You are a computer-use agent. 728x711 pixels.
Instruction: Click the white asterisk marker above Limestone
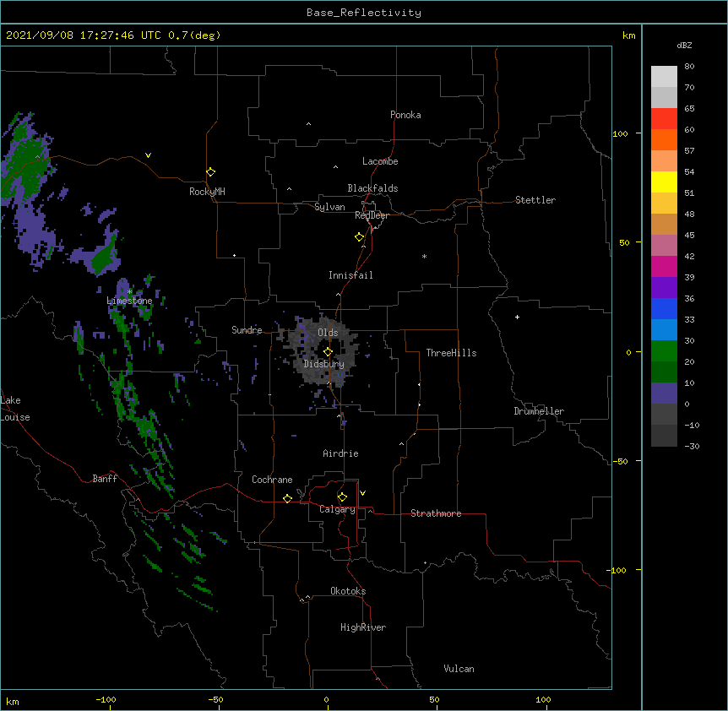click(130, 291)
